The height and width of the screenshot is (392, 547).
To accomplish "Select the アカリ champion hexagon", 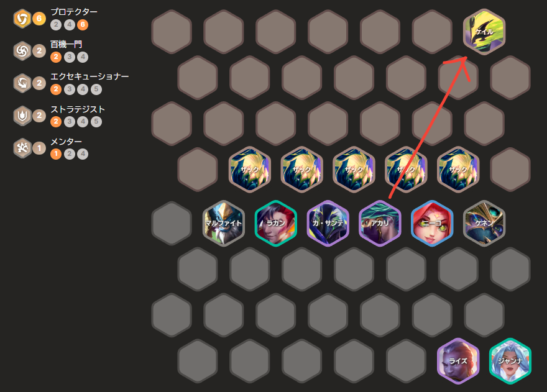I will click(380, 223).
